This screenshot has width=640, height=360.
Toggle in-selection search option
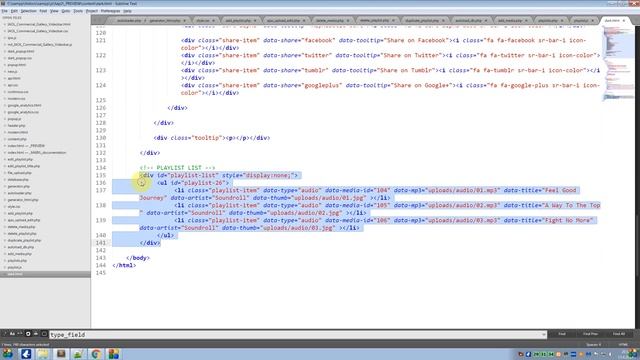[36, 334]
